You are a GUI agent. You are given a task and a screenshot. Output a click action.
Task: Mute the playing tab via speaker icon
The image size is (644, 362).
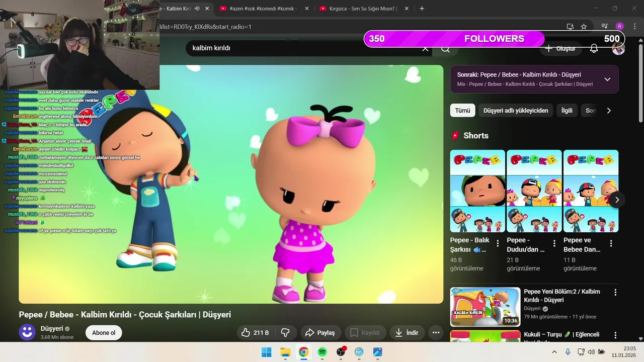tap(197, 9)
